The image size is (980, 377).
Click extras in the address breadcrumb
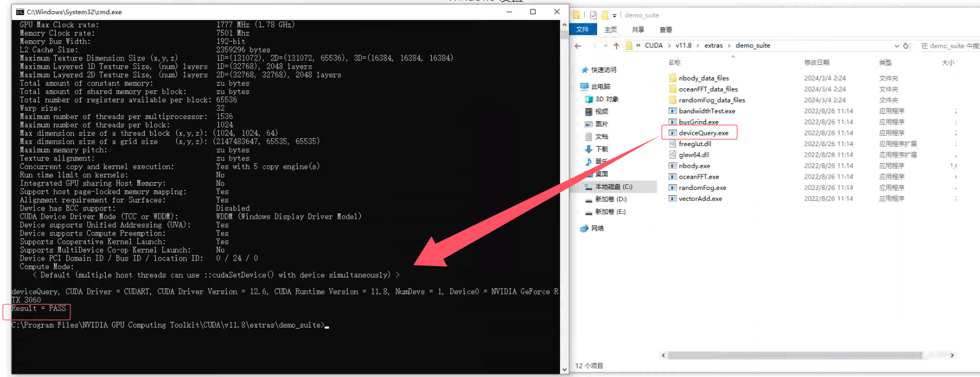(x=714, y=45)
